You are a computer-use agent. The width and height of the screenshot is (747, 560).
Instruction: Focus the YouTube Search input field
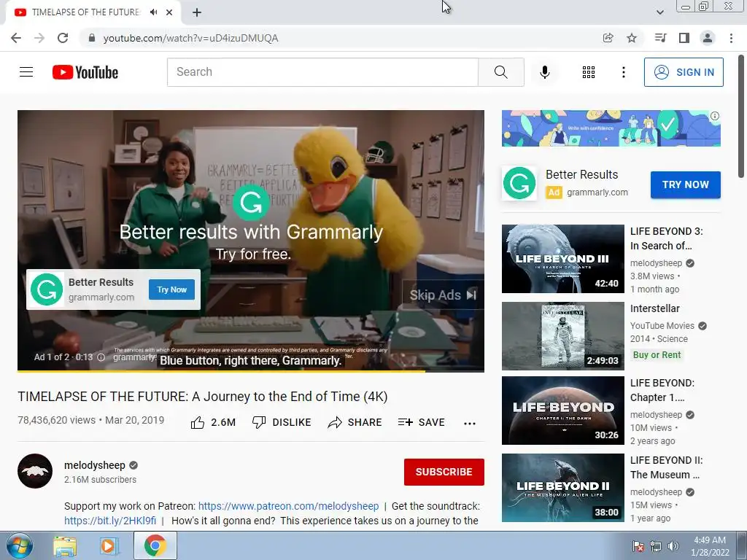point(322,72)
